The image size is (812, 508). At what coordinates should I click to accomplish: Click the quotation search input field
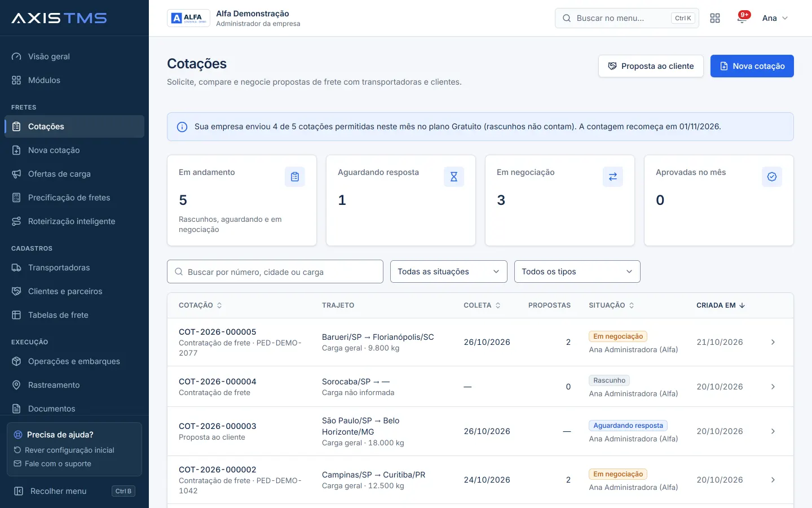point(275,271)
